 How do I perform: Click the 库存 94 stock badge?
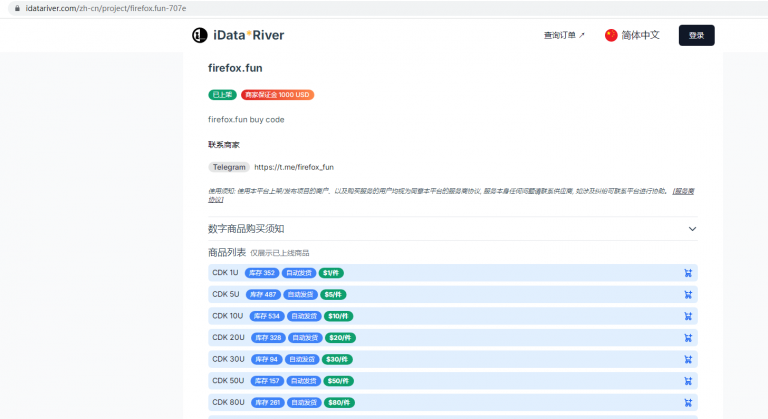(x=266, y=359)
